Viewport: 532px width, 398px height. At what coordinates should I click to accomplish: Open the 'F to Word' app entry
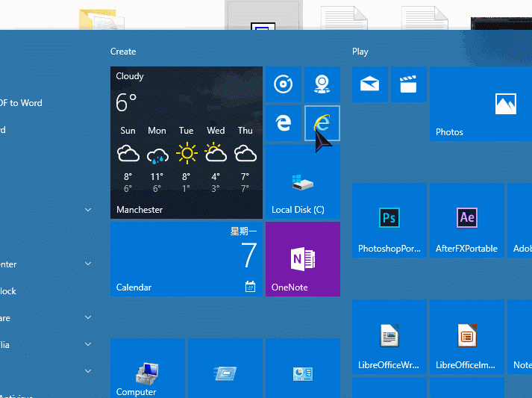(x=21, y=103)
